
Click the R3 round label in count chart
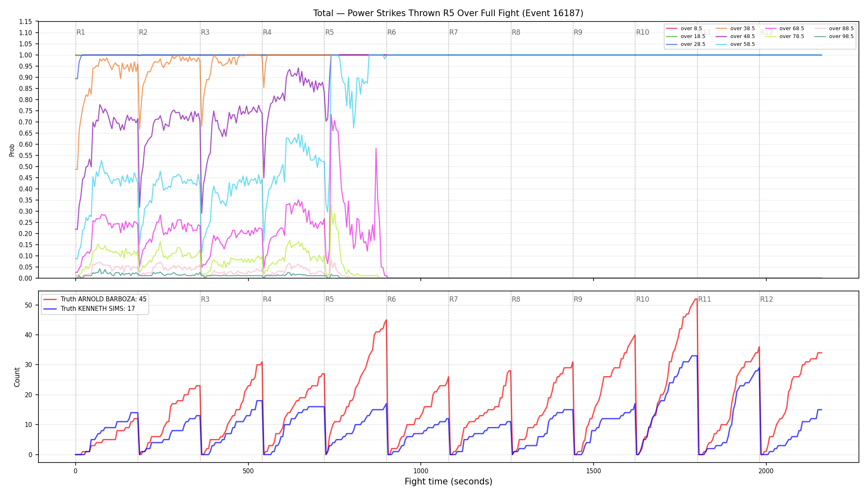click(205, 299)
